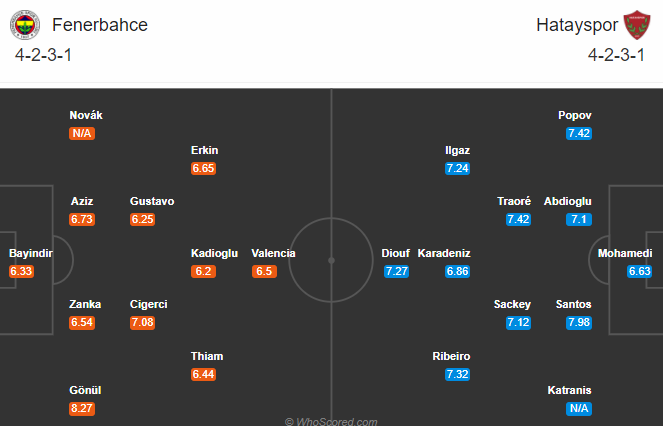Click player Karadeniz's name
The image size is (663, 426).
(x=444, y=253)
